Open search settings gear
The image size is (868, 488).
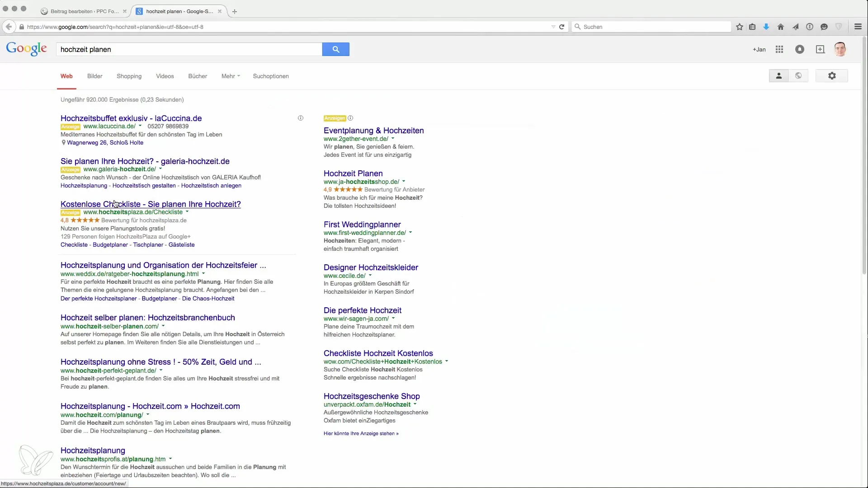click(x=832, y=76)
